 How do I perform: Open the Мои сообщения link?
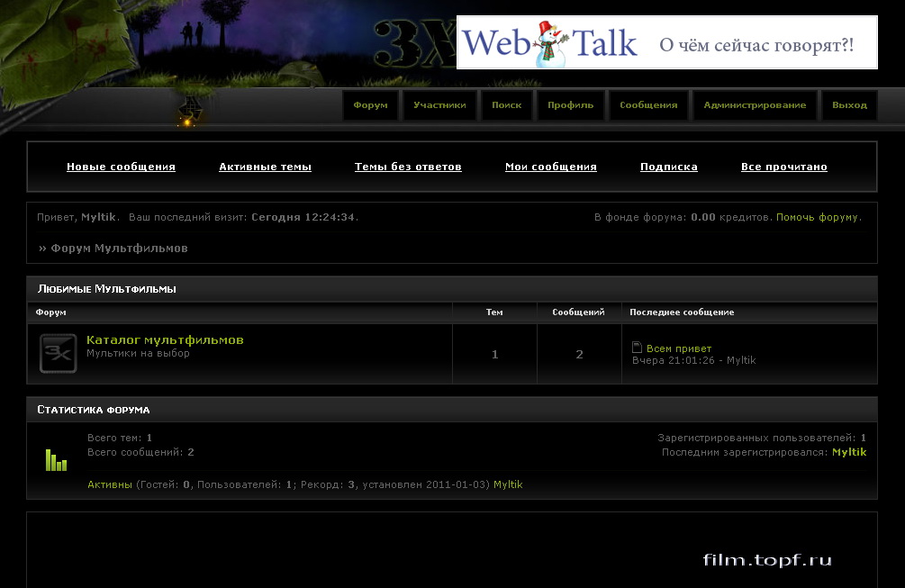[x=550, y=167]
